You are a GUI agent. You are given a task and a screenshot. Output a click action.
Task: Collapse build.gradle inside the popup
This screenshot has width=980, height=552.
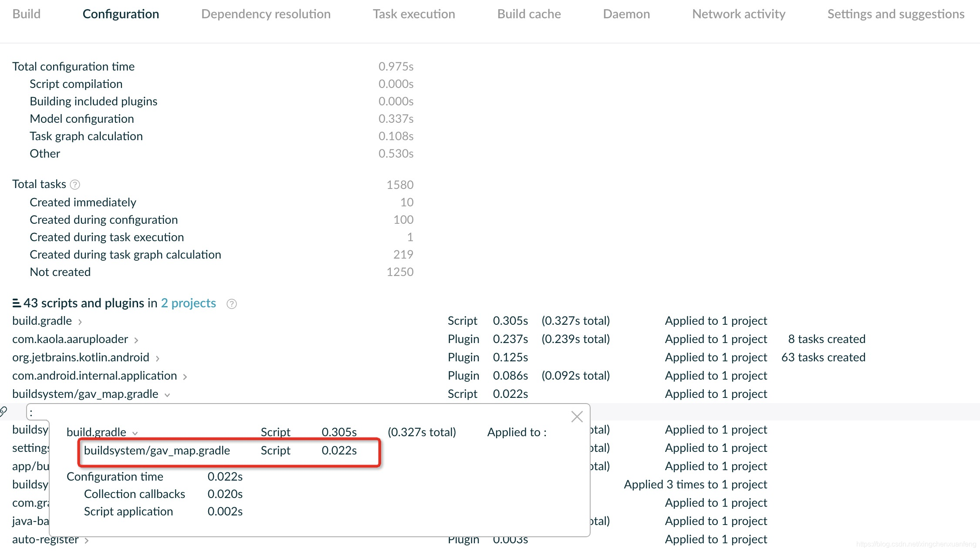tap(135, 434)
